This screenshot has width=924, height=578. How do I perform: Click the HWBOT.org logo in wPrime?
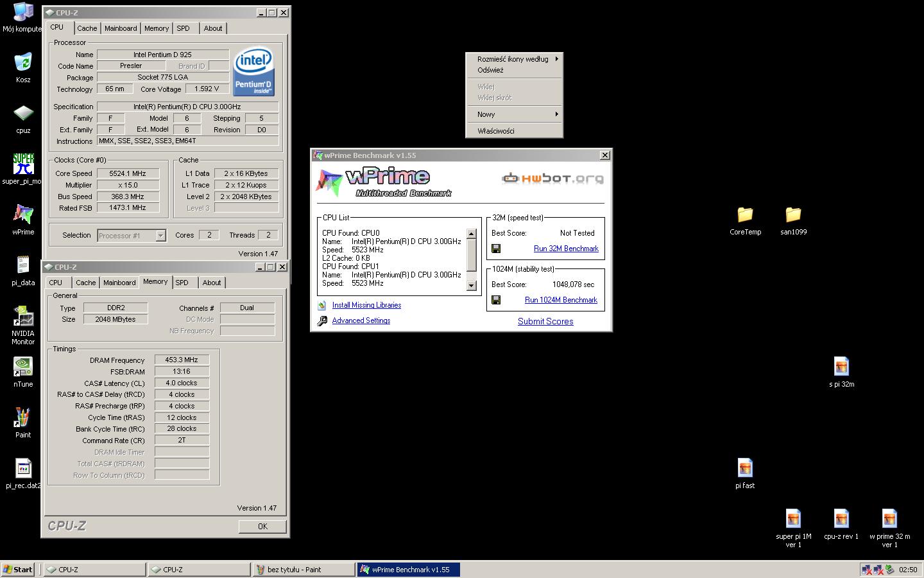point(552,178)
